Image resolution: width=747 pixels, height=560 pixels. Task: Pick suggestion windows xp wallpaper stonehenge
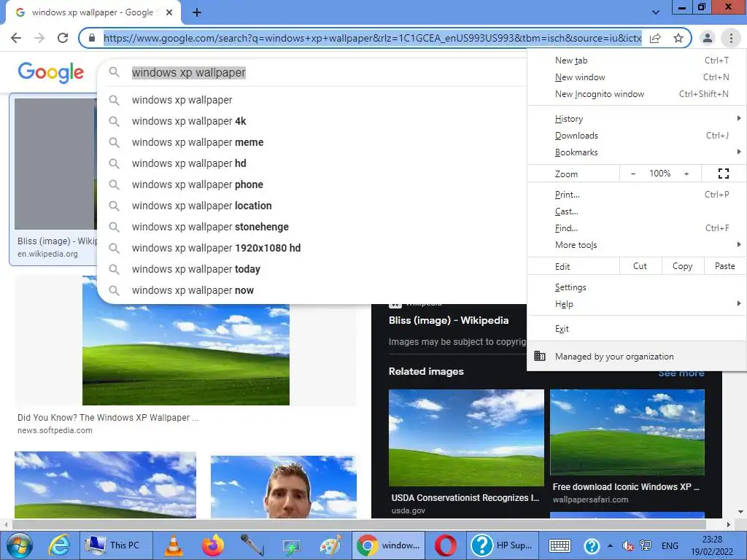[312, 227]
